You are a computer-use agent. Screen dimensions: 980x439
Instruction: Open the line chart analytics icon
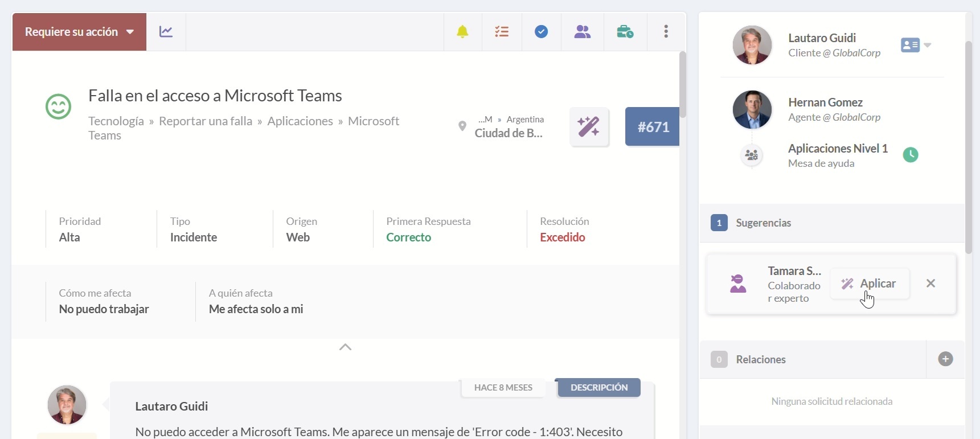click(166, 32)
